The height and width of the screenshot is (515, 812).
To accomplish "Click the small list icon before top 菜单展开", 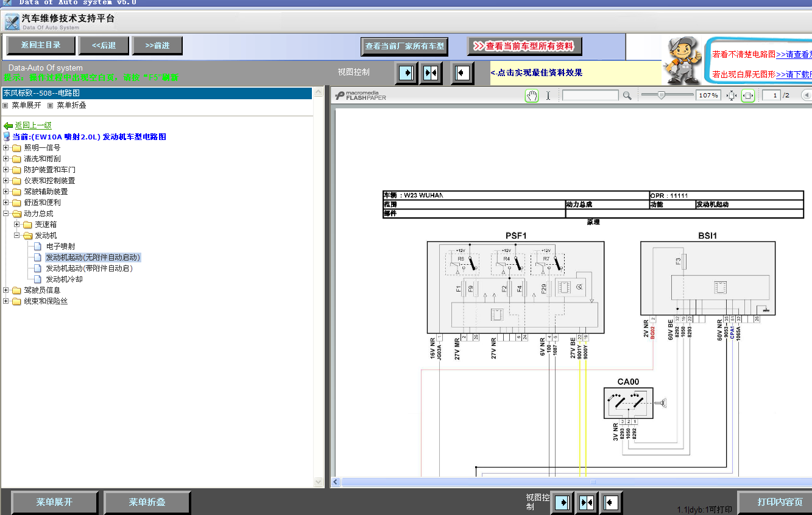I will [5, 105].
